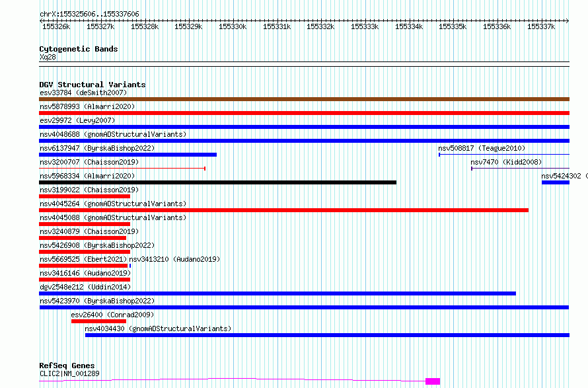
Task: Select nsv3200707 (Chaisson2019) label
Action: tap(89, 162)
